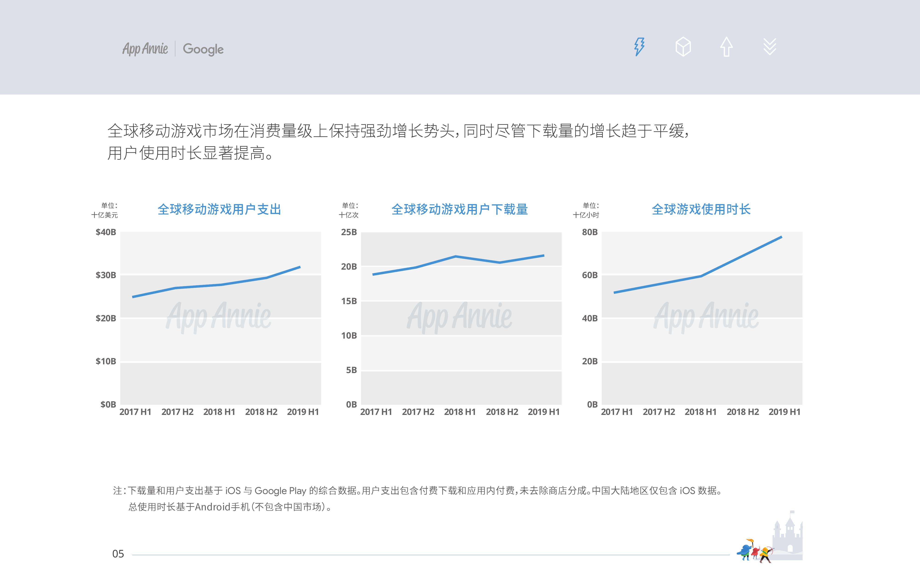Click the 80B label on usage-time chart
Image resolution: width=920 pixels, height=588 pixels.
pyautogui.click(x=589, y=232)
